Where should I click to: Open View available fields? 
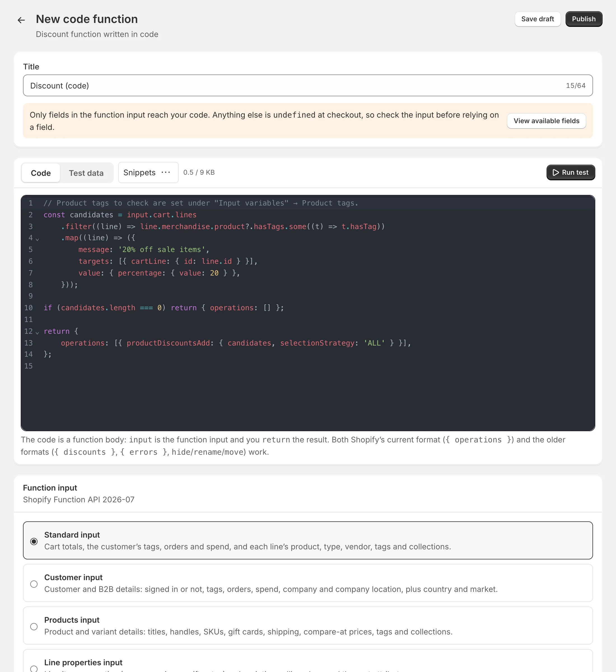[546, 121]
